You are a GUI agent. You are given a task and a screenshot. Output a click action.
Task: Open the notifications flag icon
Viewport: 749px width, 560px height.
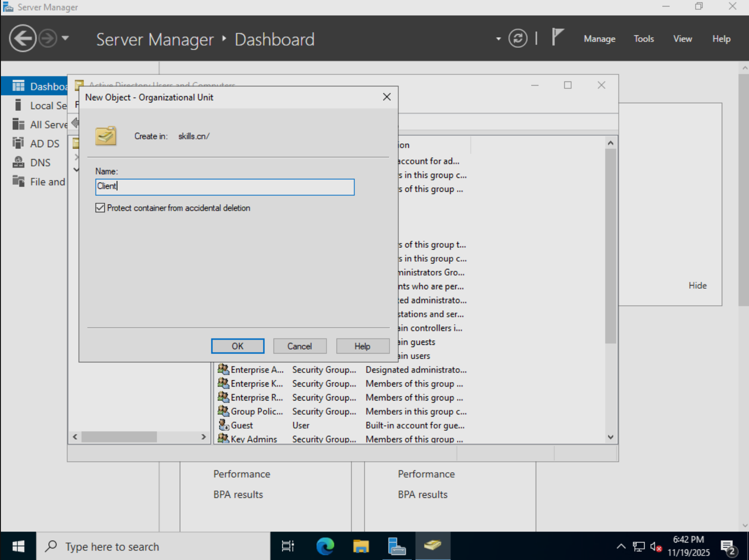[x=557, y=38]
